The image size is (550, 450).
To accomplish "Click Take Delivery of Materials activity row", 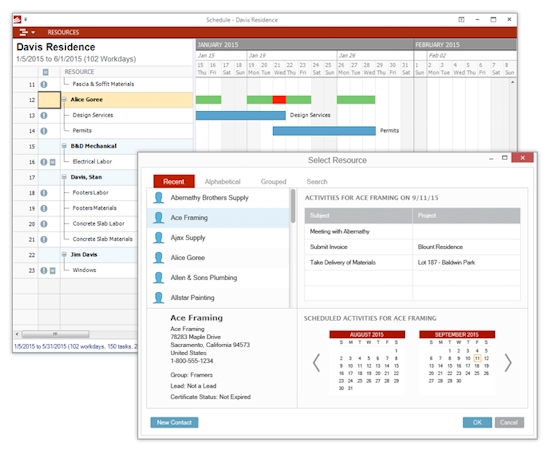I will click(412, 262).
